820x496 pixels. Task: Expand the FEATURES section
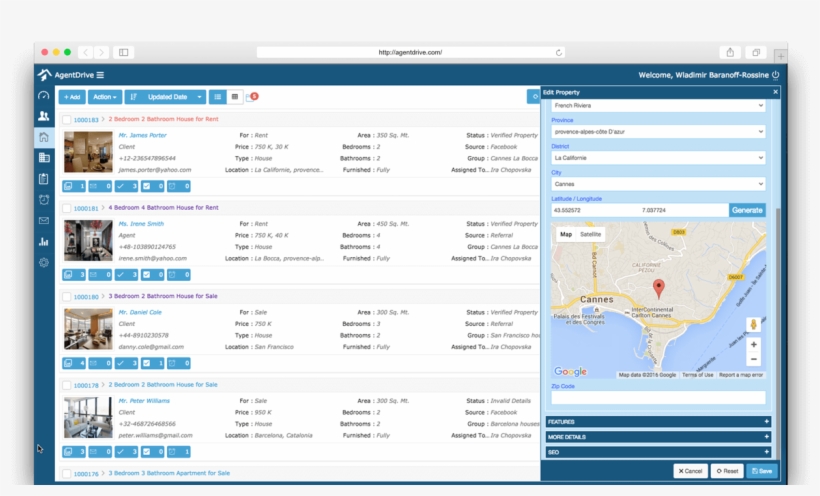[658, 422]
